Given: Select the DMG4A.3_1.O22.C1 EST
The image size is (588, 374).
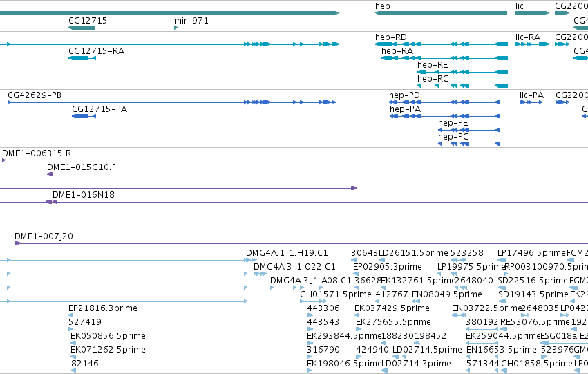Looking at the screenshot, I should point(260,274).
